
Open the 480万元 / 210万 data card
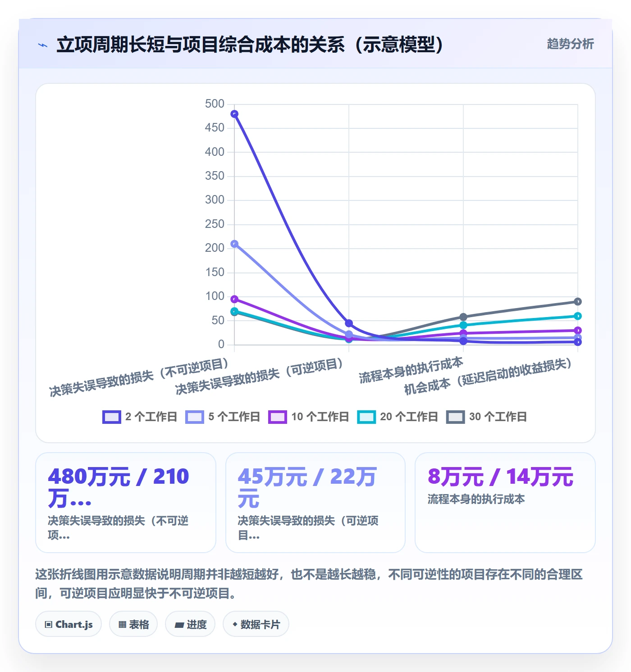click(126, 503)
